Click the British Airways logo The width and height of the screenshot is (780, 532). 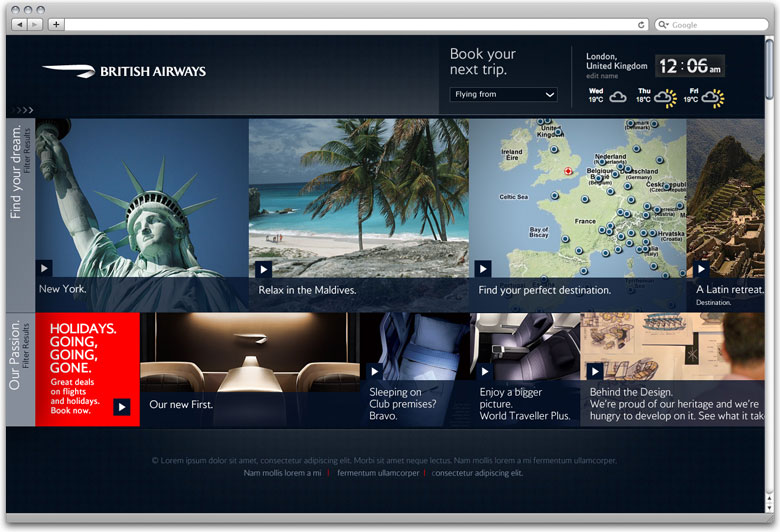pyautogui.click(x=124, y=71)
